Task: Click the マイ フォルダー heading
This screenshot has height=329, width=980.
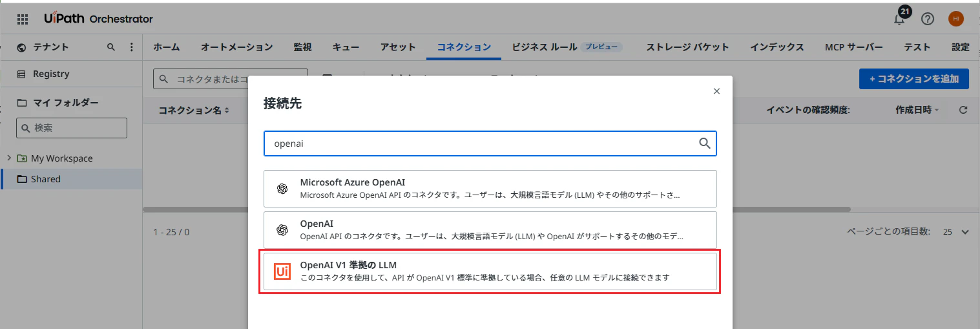Action: [x=66, y=103]
